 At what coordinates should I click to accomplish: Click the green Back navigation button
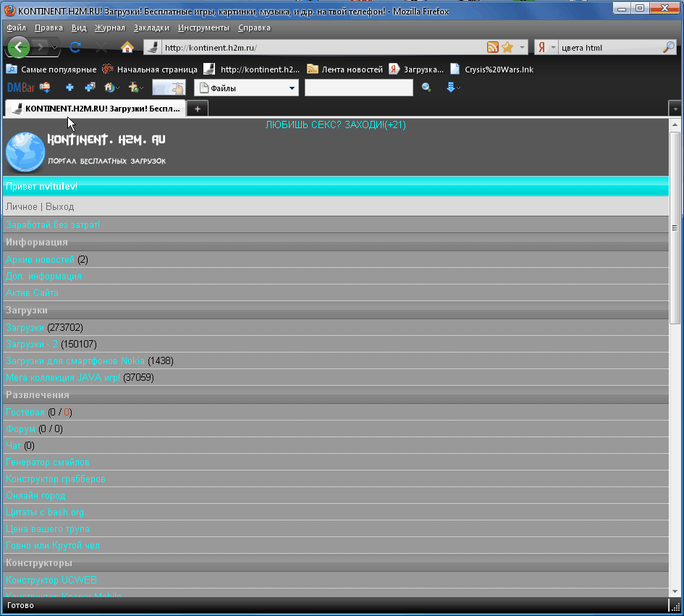click(x=19, y=47)
